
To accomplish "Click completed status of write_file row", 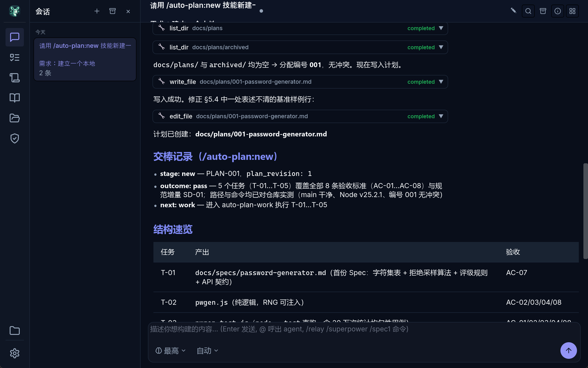I will click(421, 82).
